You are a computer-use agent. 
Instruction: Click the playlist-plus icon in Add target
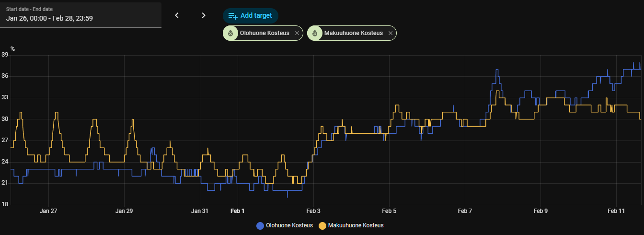pos(233,15)
